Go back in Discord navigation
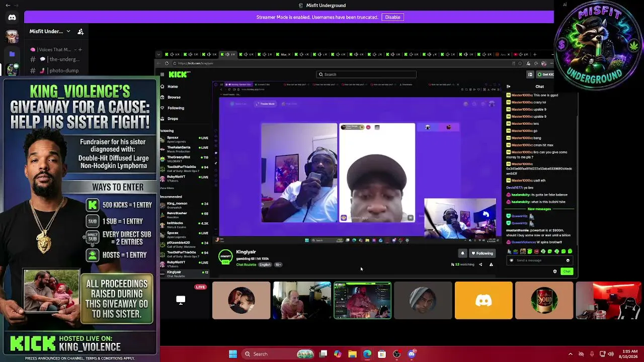644x362 pixels. (x=8, y=5)
